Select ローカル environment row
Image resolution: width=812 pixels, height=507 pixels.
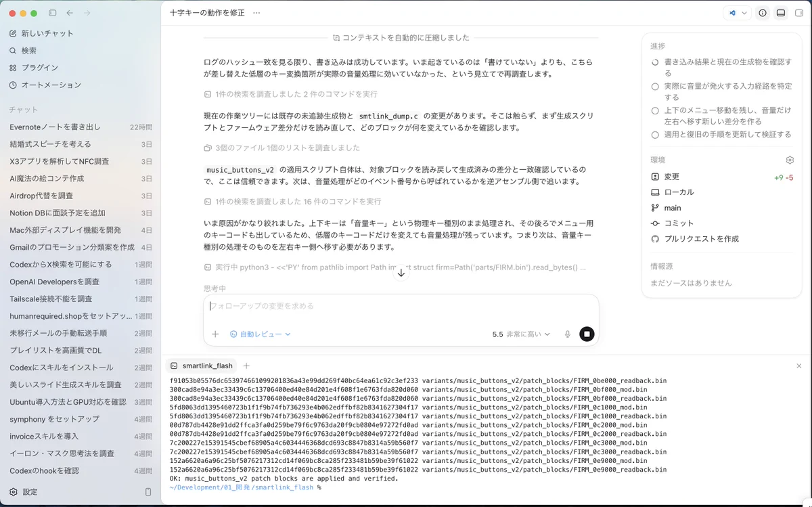(721, 192)
